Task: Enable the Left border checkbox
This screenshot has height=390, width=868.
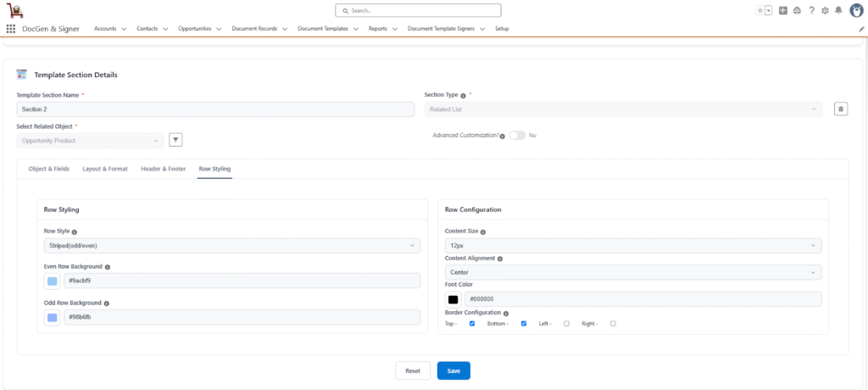Action: 566,323
